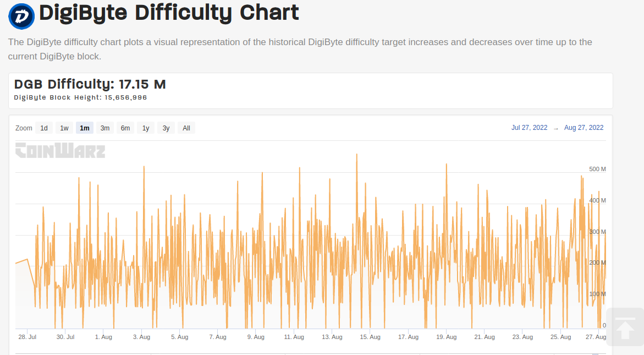The height and width of the screenshot is (355, 644).
Task: Select the 1d zoom range
Action: (x=44, y=128)
